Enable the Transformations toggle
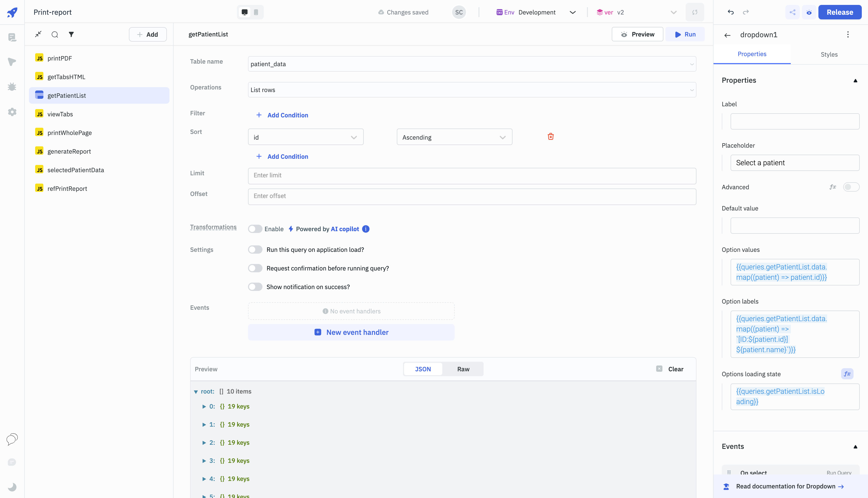 click(255, 229)
